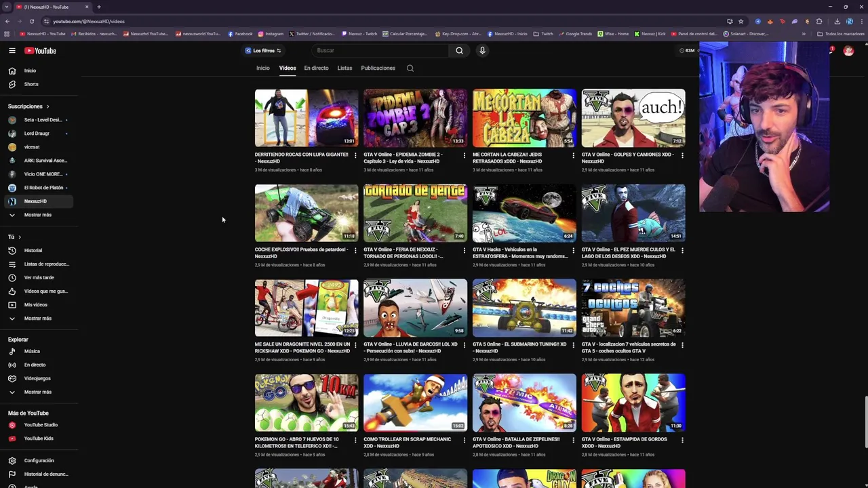Image resolution: width=868 pixels, height=488 pixels.
Task: Open NexxuzHD subscription in sidebar
Action: tap(39, 201)
